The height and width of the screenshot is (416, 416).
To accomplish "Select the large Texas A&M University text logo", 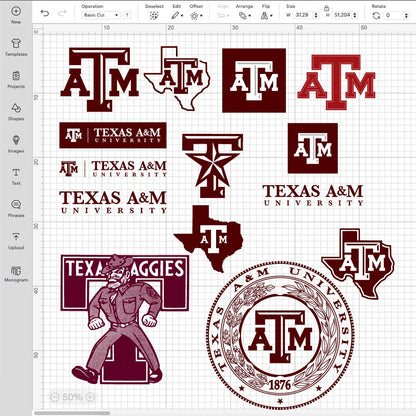I will tap(113, 202).
